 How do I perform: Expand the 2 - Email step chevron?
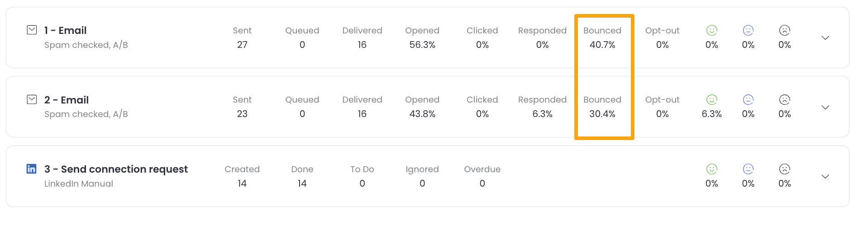(x=825, y=108)
